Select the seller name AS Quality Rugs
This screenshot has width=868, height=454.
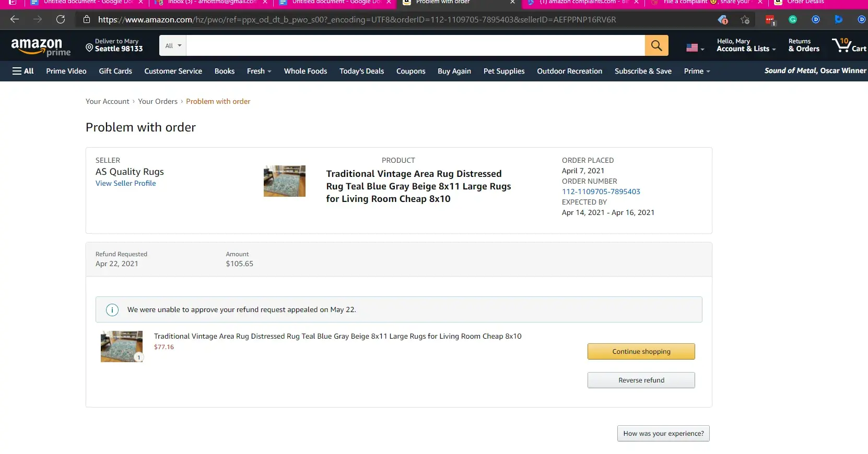point(130,172)
